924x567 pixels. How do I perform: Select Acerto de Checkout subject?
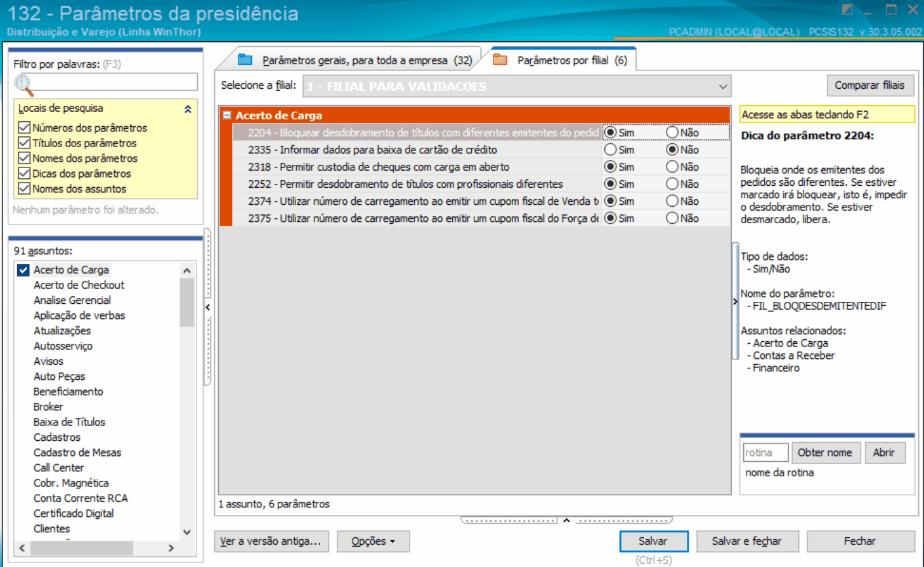click(x=79, y=285)
